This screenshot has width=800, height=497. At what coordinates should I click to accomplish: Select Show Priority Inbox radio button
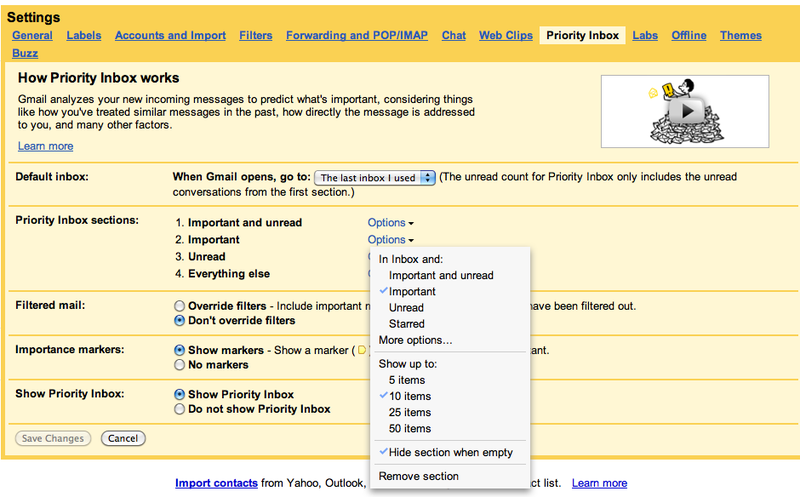[179, 394]
